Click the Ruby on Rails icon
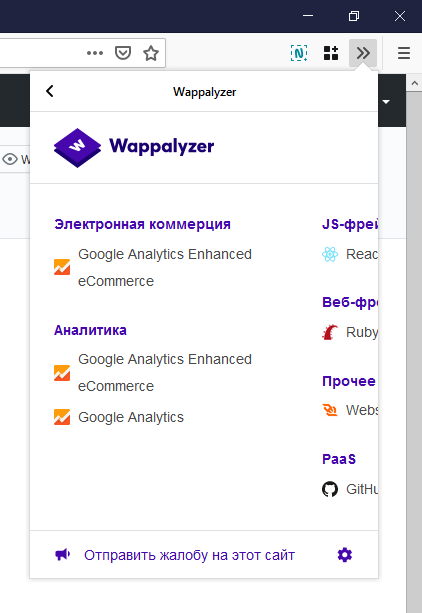 pyautogui.click(x=330, y=332)
